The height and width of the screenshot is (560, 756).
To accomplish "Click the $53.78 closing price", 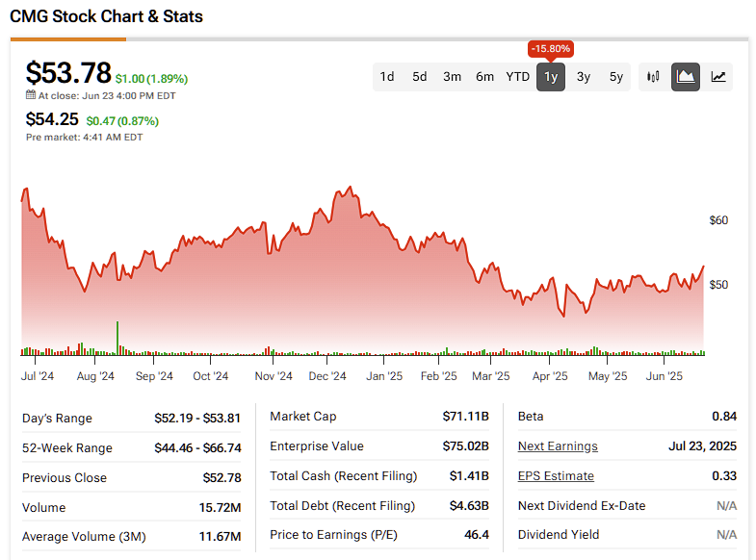I will [x=68, y=73].
